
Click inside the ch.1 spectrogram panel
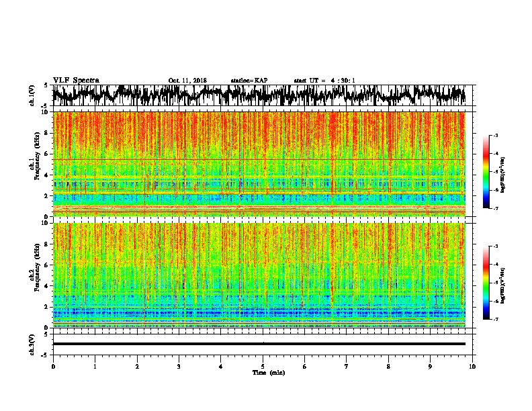coord(259,164)
